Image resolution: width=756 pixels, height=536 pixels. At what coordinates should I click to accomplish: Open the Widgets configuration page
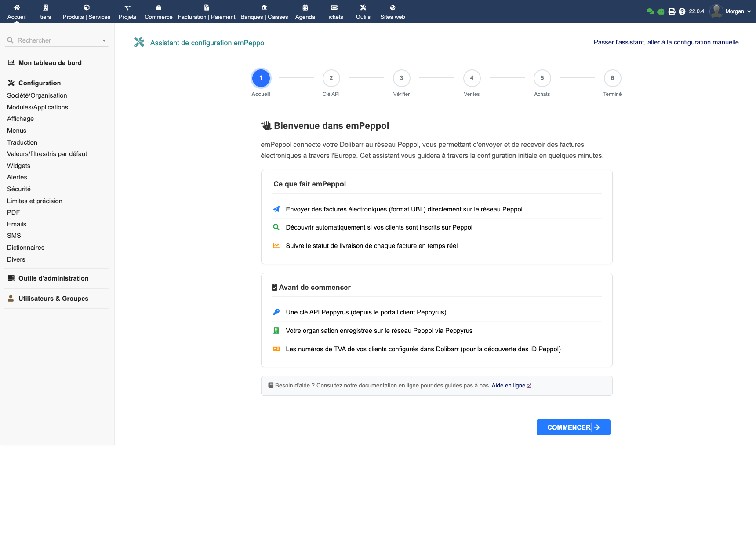[18, 166]
